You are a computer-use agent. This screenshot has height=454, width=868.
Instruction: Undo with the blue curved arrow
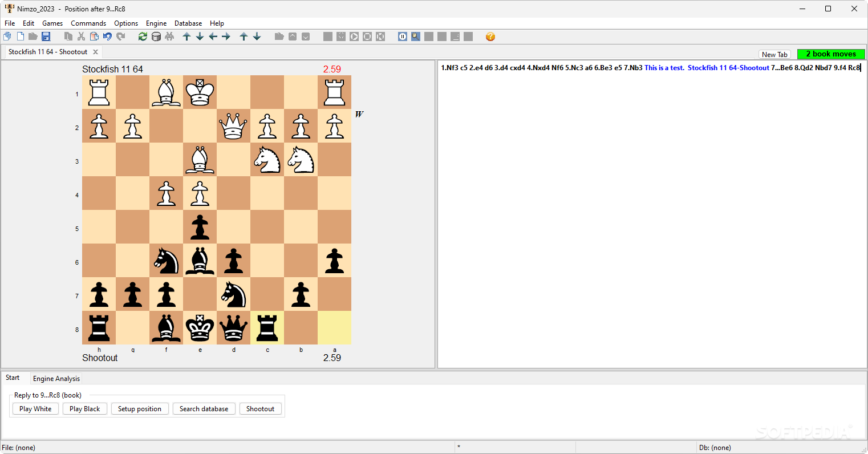(107, 37)
